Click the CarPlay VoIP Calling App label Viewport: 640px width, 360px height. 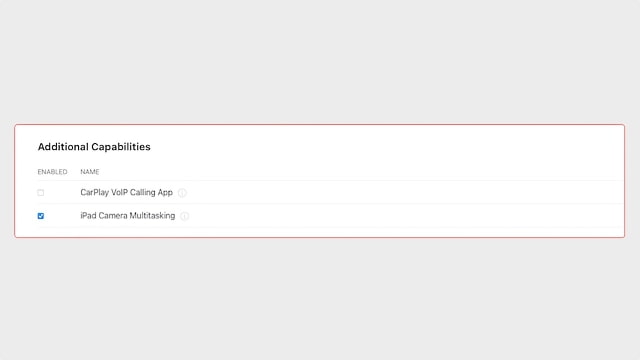tap(127, 192)
